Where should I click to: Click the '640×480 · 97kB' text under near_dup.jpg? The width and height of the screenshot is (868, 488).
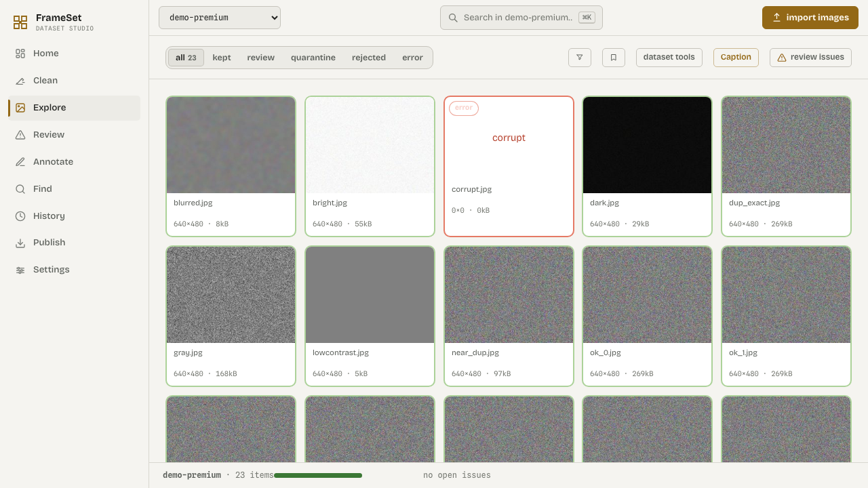[481, 374]
